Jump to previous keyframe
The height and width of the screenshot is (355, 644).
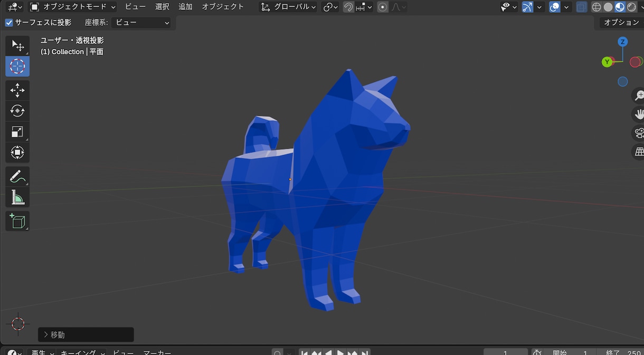point(316,353)
